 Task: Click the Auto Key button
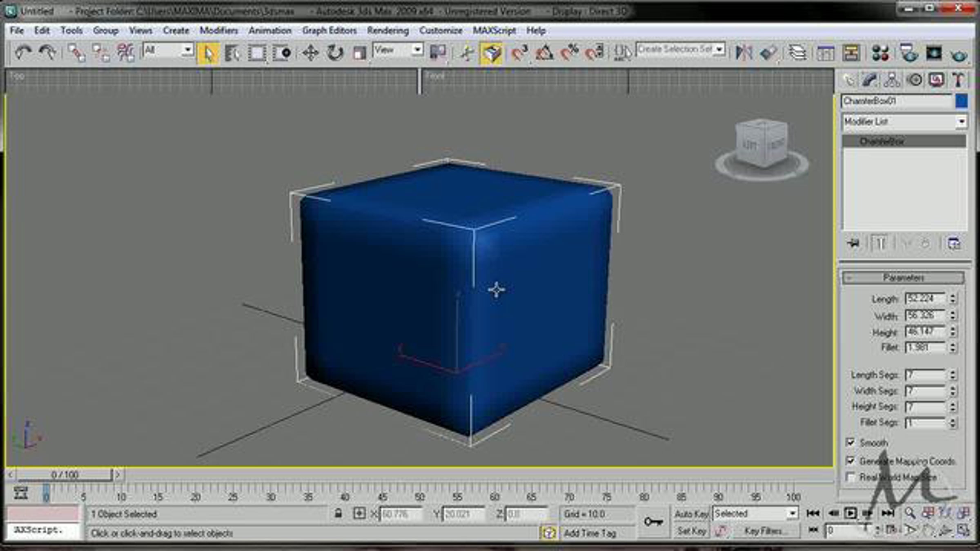click(x=691, y=514)
